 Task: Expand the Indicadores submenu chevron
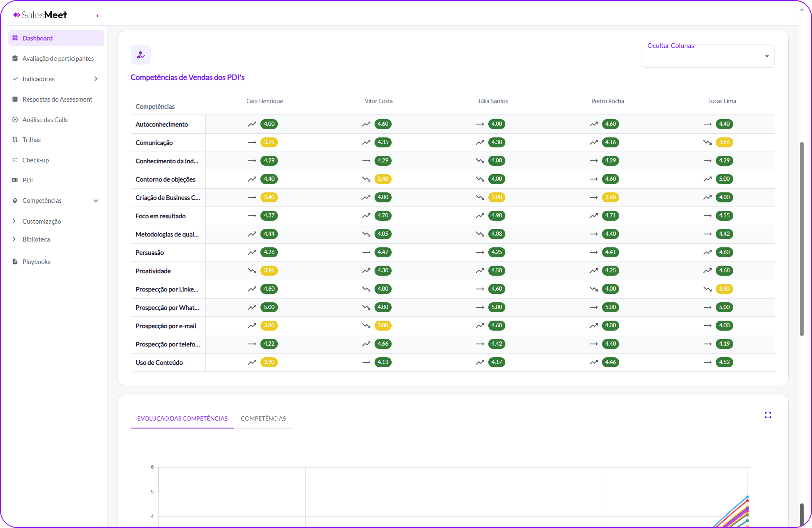pos(96,79)
